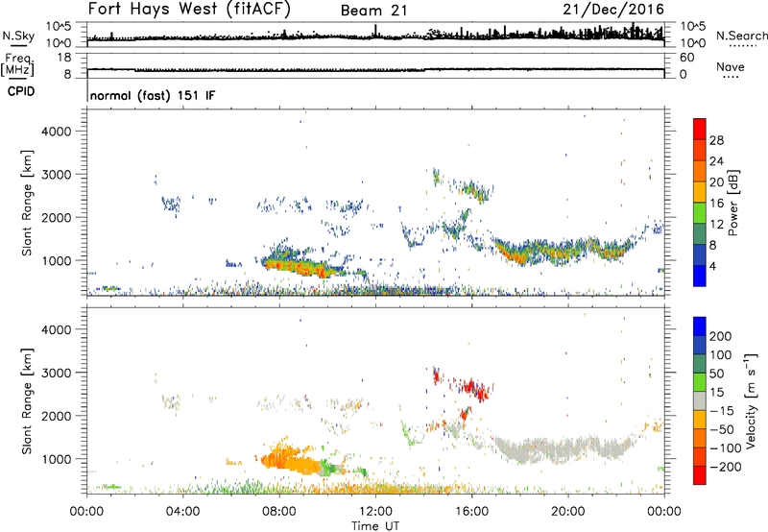The image size is (768, 532).
Task: Click the 'Slant Range [km]' label of Velocity panel
Action: [27, 400]
